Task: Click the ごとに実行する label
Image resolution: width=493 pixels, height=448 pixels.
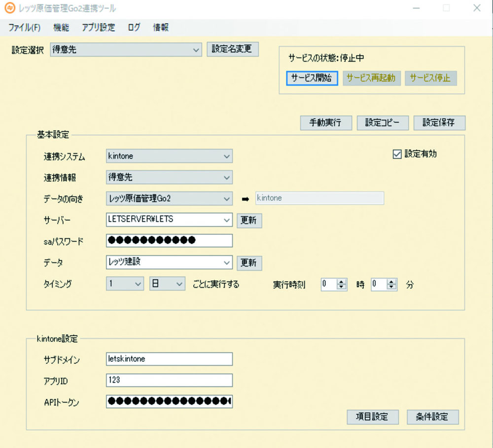Action: [x=216, y=284]
